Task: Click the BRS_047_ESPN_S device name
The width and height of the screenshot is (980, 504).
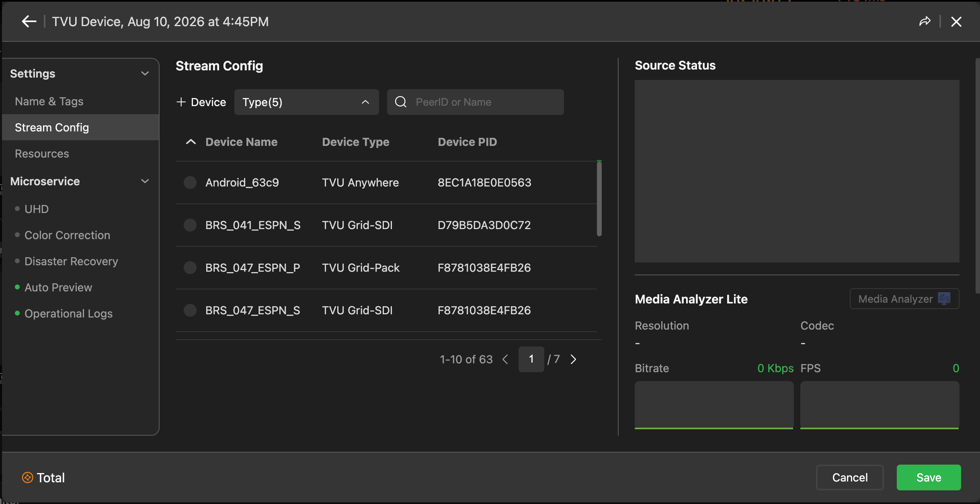Action: (x=252, y=310)
